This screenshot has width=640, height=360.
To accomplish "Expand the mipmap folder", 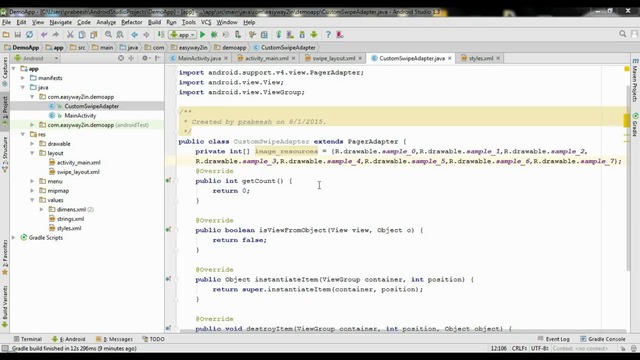I will 32,191.
